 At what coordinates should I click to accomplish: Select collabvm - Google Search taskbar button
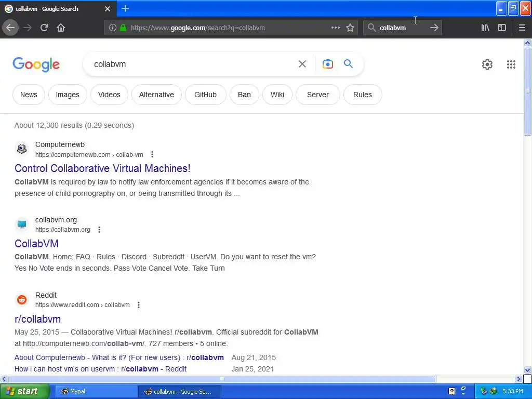pyautogui.click(x=180, y=392)
